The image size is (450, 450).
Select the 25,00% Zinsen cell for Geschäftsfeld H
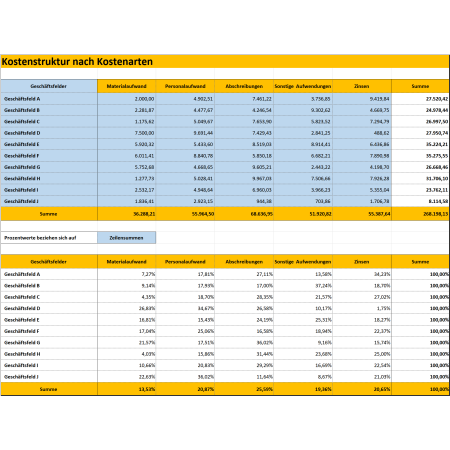[x=362, y=354]
